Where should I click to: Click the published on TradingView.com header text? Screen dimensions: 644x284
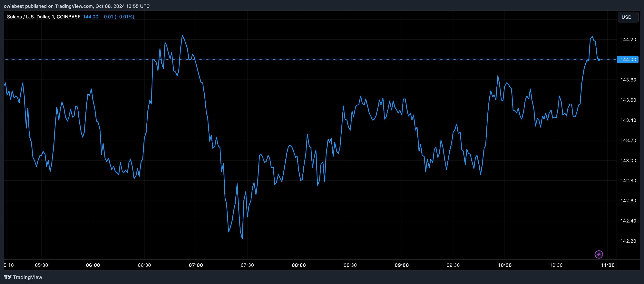point(76,6)
